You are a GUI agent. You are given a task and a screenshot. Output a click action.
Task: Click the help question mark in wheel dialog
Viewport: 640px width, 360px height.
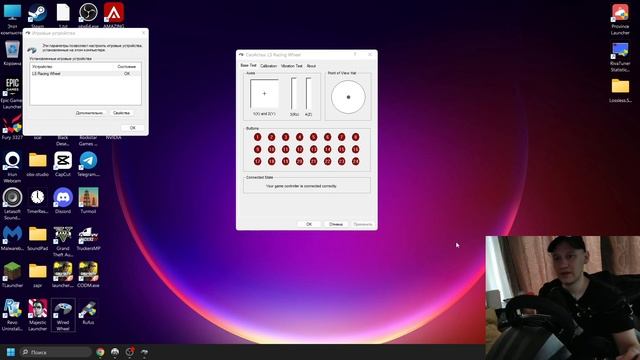(355, 54)
